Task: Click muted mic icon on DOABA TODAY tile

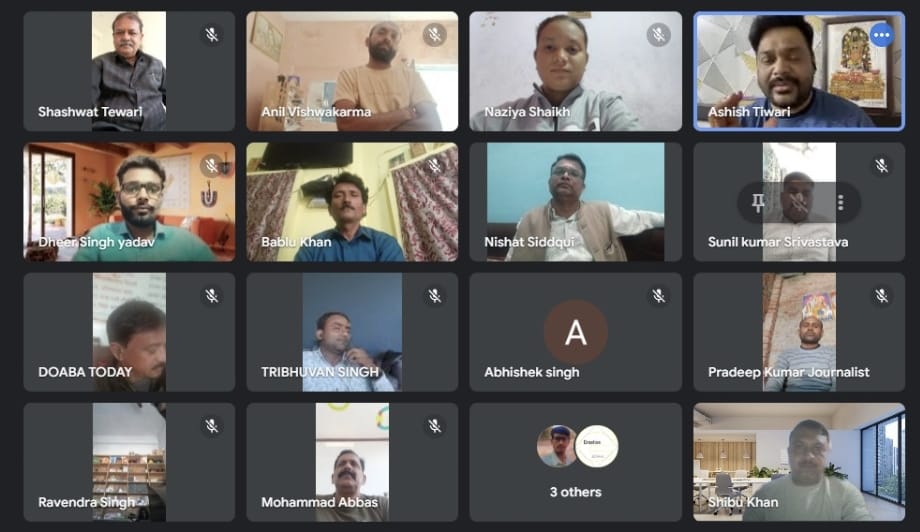Action: tap(212, 296)
